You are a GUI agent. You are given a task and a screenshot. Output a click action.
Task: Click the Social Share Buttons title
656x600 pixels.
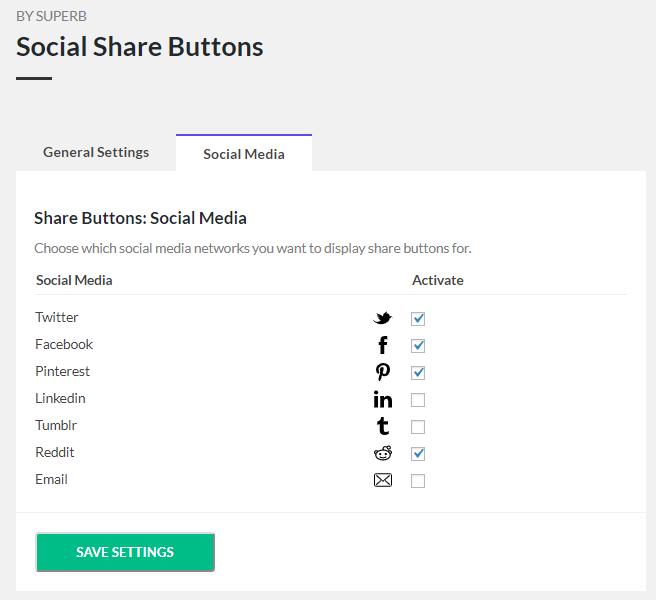click(x=140, y=46)
